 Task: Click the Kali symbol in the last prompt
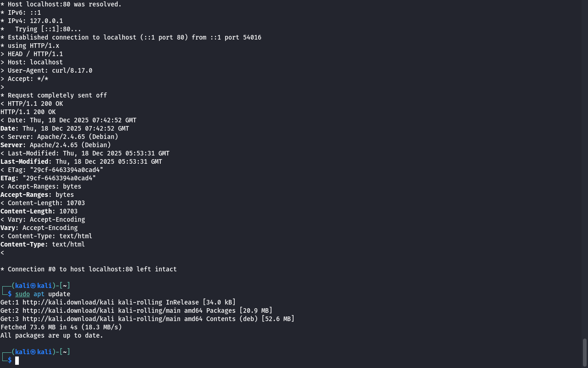(33, 352)
